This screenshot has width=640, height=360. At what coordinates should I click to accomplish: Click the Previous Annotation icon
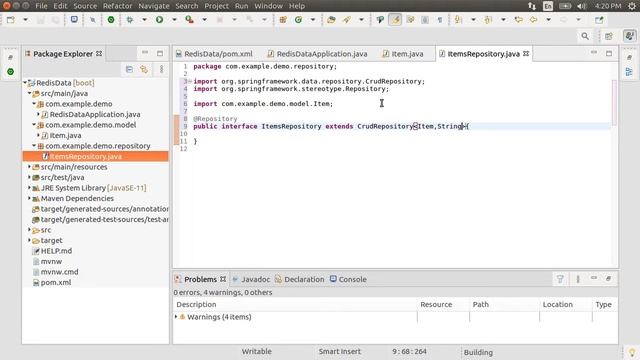coord(488,20)
